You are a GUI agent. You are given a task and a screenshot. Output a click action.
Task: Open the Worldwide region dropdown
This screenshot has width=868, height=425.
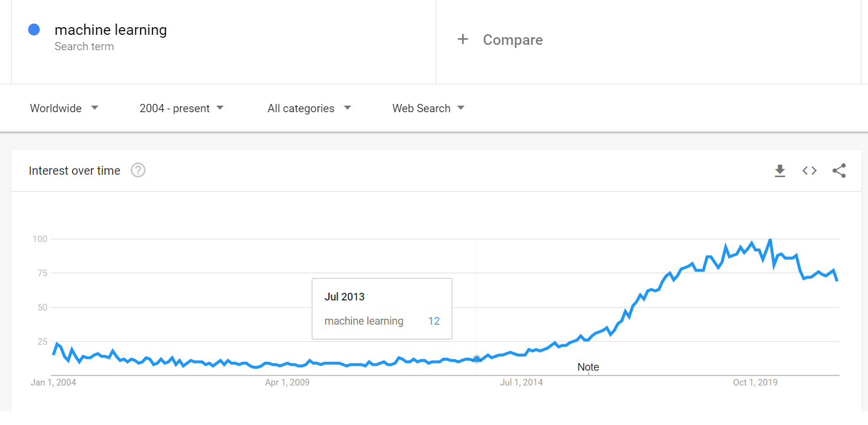click(x=64, y=108)
